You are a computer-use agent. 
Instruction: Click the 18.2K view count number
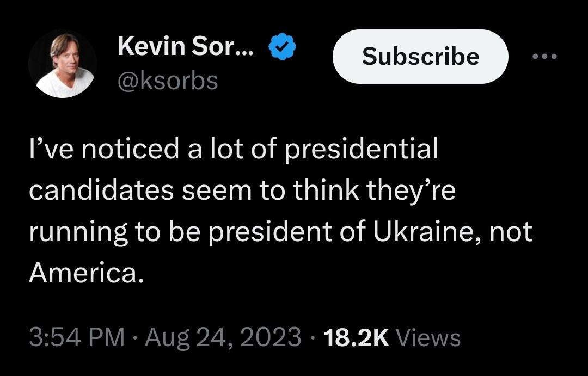tap(356, 337)
